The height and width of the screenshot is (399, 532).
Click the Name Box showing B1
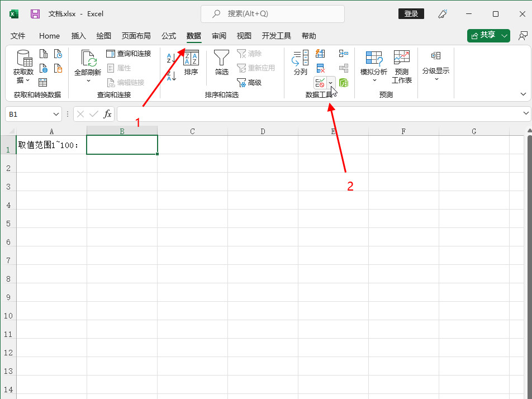point(29,115)
